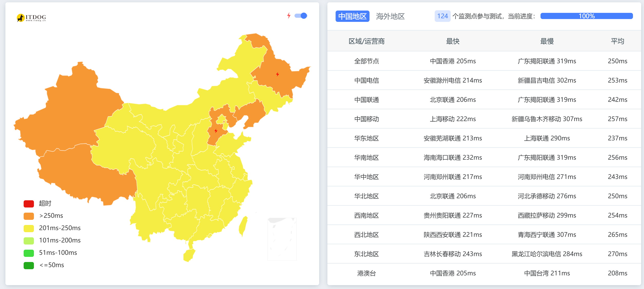Click 青海西宁联通 307ms cell
The image size is (644, 289).
tap(547, 234)
